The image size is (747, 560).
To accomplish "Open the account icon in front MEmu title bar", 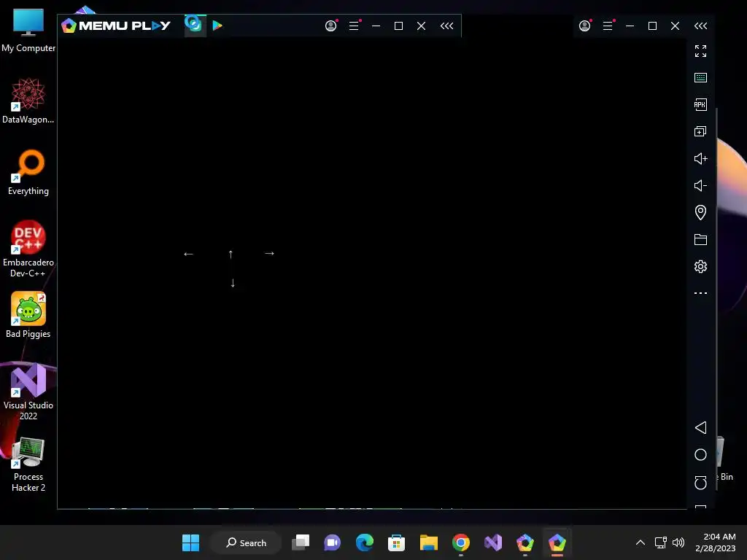I will [x=331, y=26].
